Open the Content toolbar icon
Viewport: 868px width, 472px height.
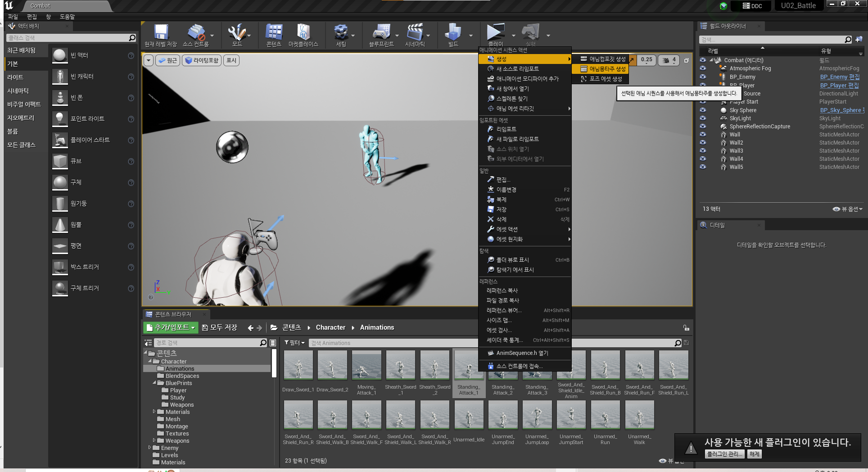pyautogui.click(x=274, y=32)
